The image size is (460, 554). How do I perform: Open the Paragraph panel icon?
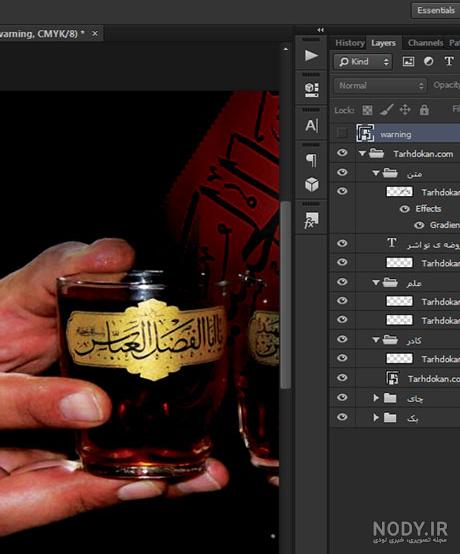[x=311, y=160]
